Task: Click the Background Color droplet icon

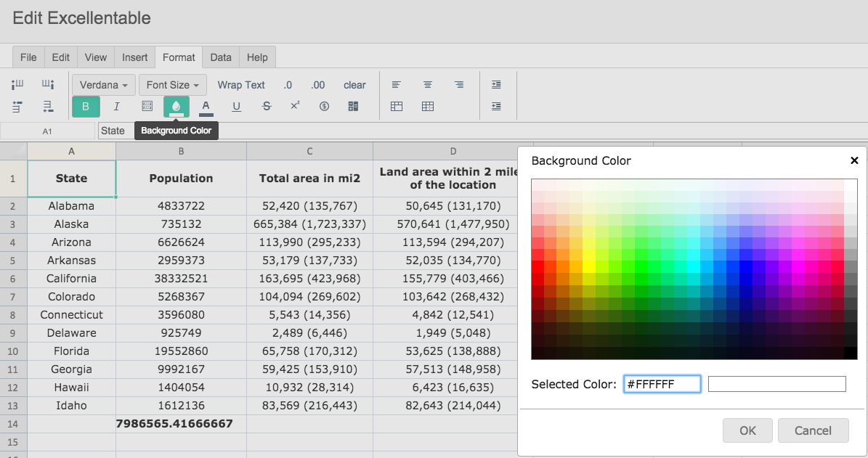Action: [176, 106]
